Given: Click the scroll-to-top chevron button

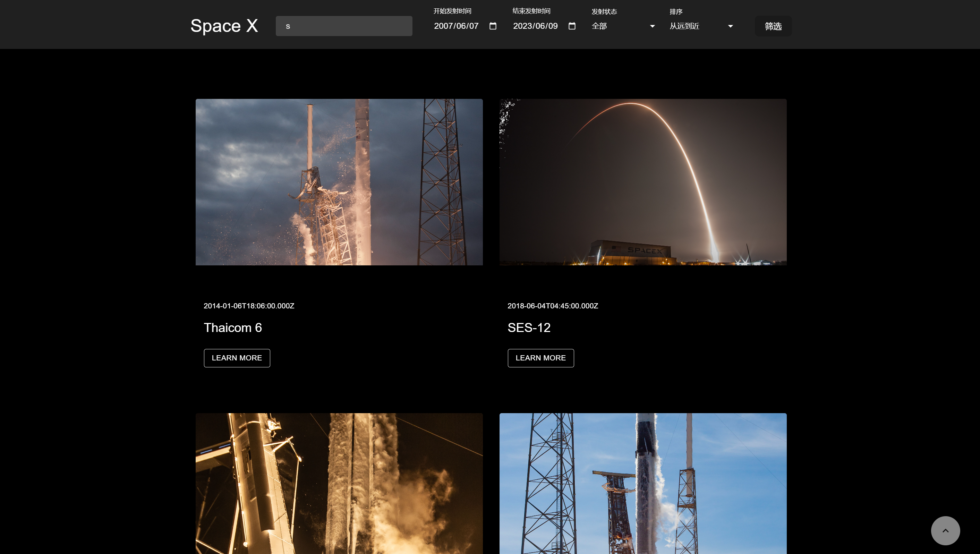Looking at the screenshot, I should click(x=945, y=530).
